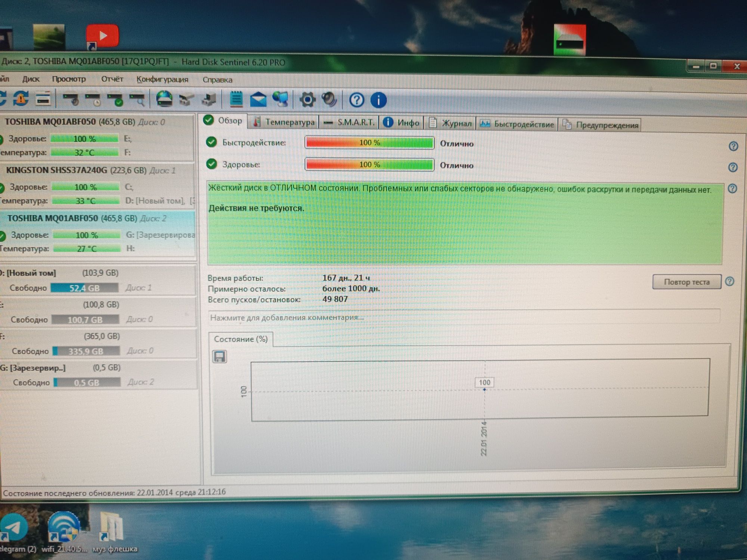Image resolution: width=747 pixels, height=560 pixels.
Task: Switch to the S.M.A.R.T. tab
Action: [x=349, y=122]
